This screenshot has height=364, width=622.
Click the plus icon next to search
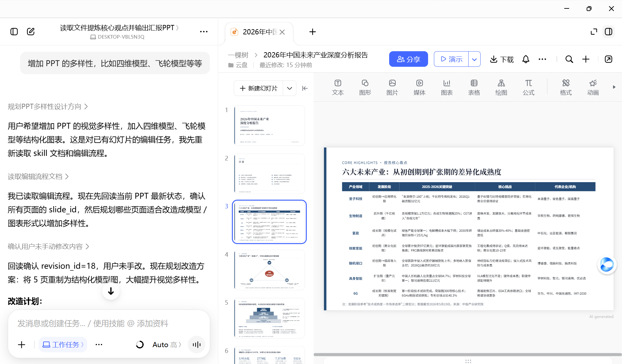click(586, 59)
